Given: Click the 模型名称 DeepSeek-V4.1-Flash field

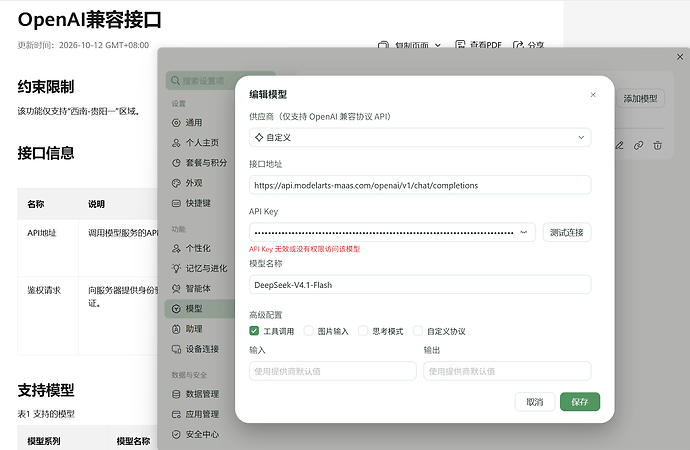Looking at the screenshot, I should pos(420,285).
